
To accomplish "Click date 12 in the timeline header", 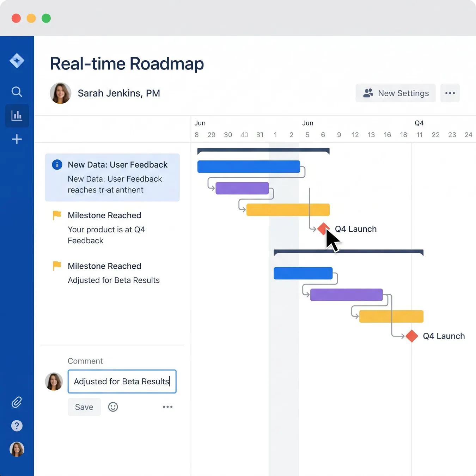I will (355, 135).
